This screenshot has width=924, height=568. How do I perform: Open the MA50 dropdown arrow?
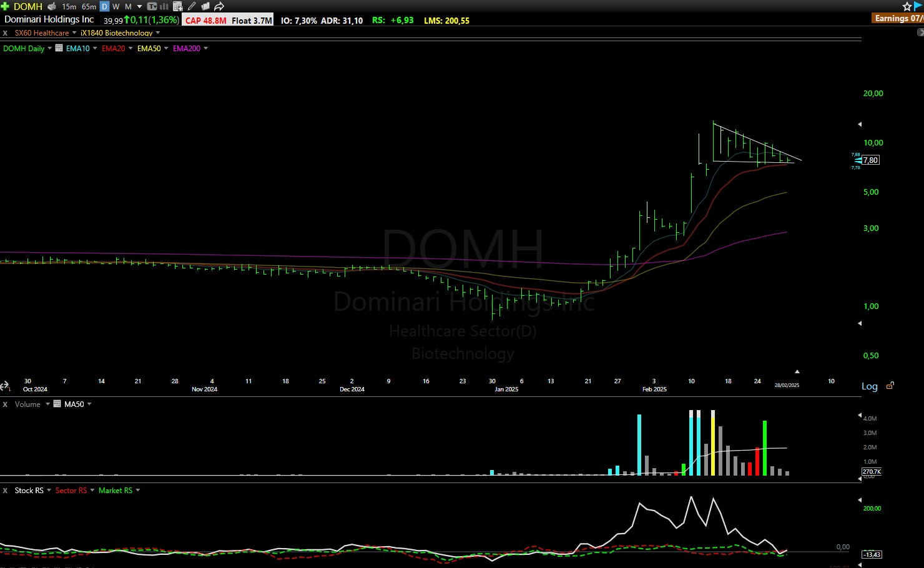[89, 404]
